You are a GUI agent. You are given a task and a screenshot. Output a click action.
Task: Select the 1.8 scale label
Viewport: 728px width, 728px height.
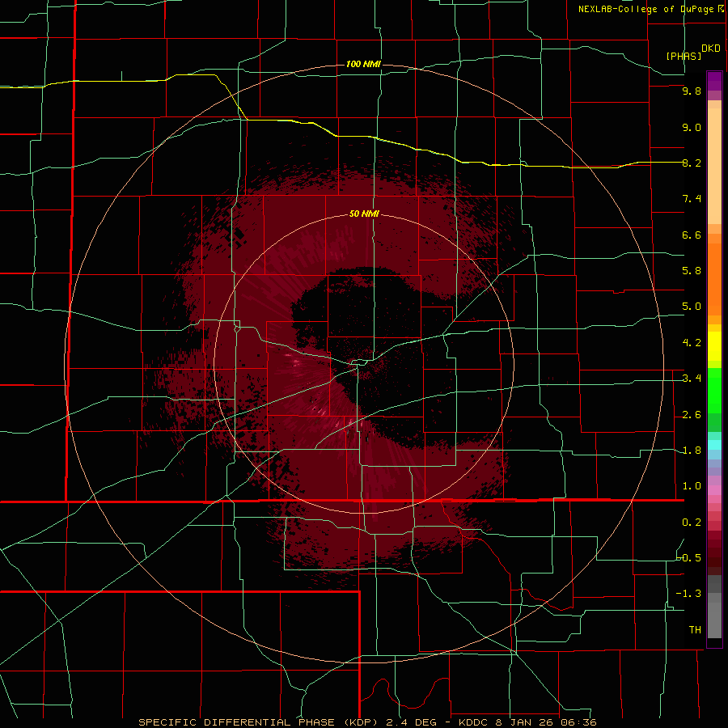[x=692, y=451]
